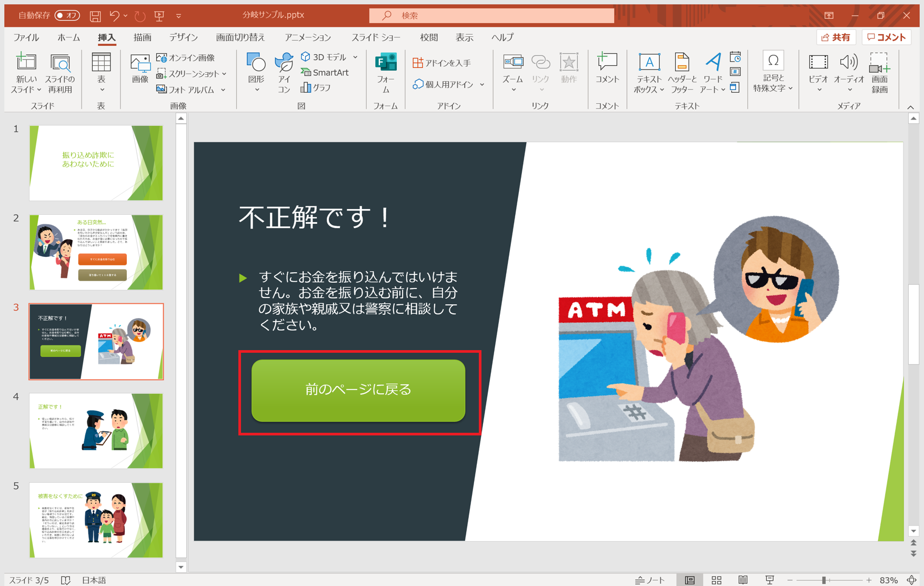
Task: Open the Forms (フォーム) icon
Action: click(386, 73)
